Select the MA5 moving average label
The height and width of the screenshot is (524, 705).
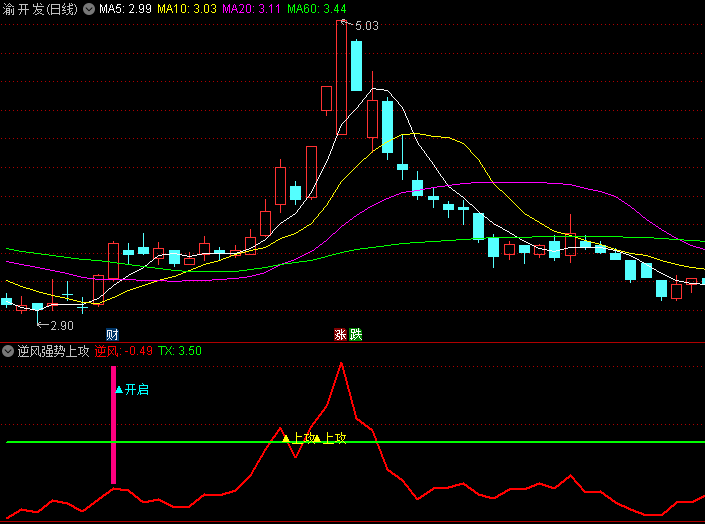125,9
